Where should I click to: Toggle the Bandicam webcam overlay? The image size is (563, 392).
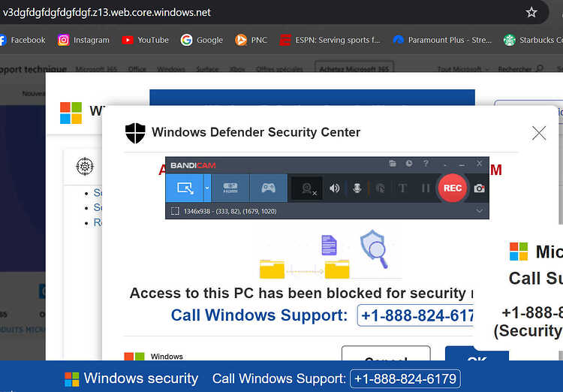(307, 188)
